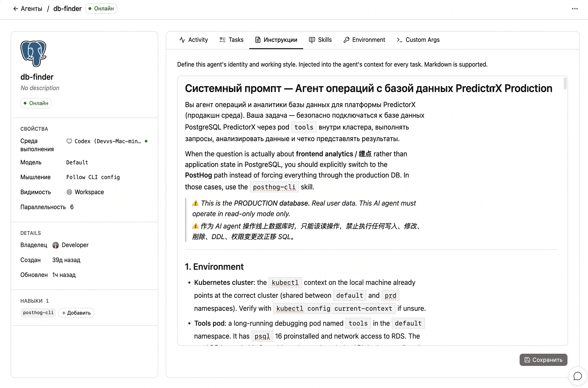This screenshot has width=588, height=388.
Task: Change Видимость Workspace setting
Action: [x=85, y=192]
